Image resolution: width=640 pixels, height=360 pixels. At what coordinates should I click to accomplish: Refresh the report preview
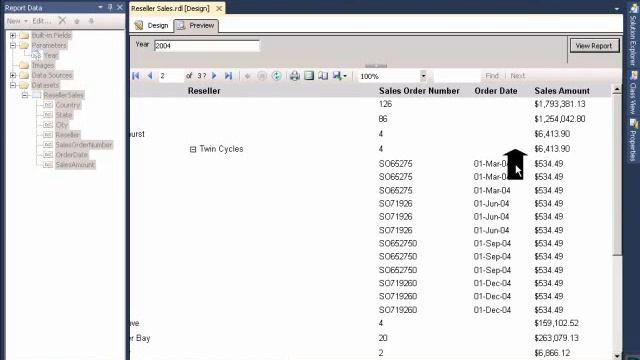point(276,76)
